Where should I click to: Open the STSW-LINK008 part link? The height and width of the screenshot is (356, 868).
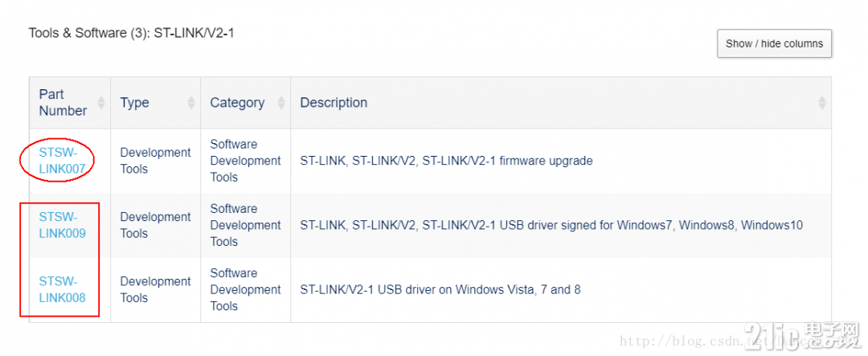pos(62,289)
